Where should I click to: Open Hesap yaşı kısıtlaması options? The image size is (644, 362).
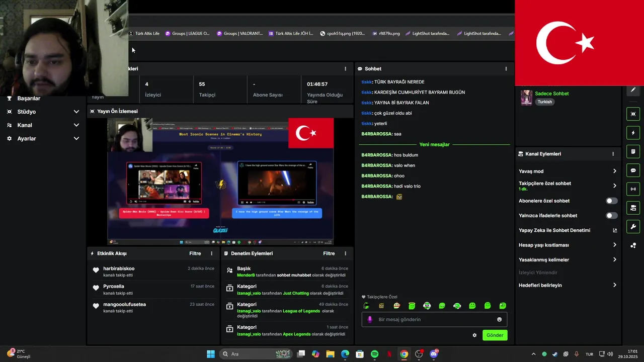[568, 245]
